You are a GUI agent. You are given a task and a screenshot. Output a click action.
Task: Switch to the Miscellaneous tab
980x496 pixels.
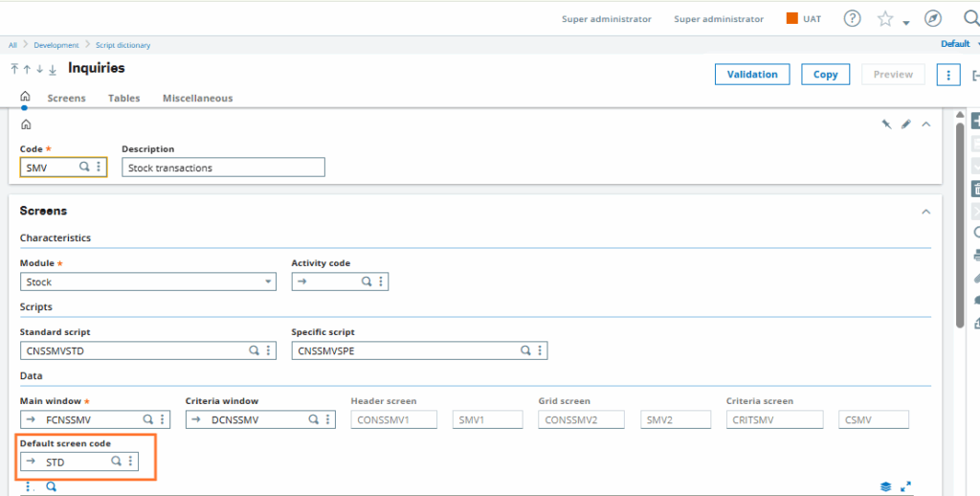[197, 98]
